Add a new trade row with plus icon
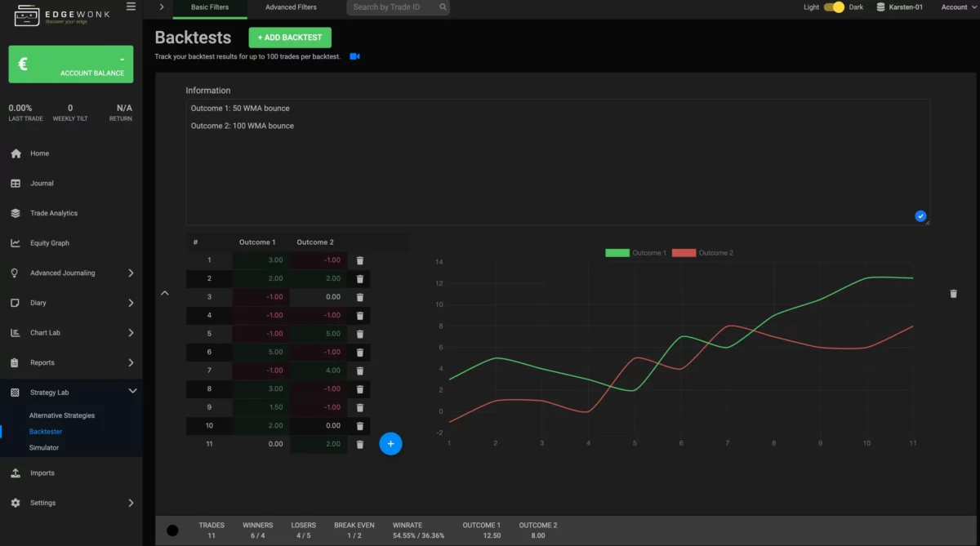Viewport: 980px width, 546px height. point(390,443)
